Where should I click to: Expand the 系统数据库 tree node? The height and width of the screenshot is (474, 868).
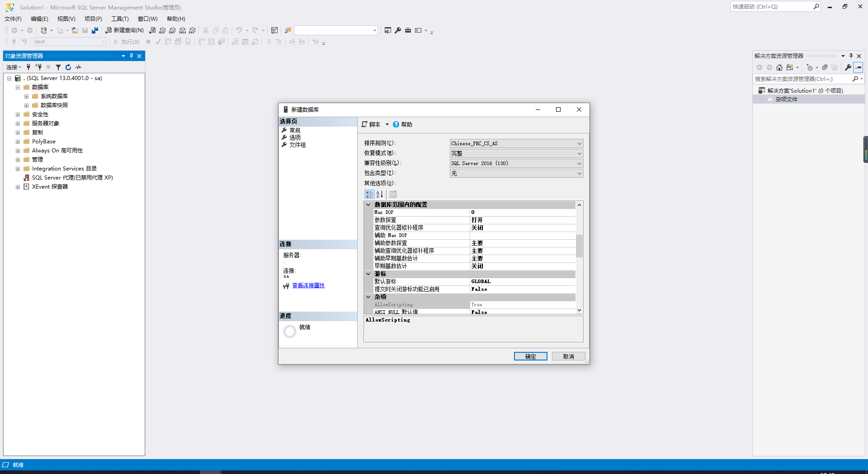(27, 96)
